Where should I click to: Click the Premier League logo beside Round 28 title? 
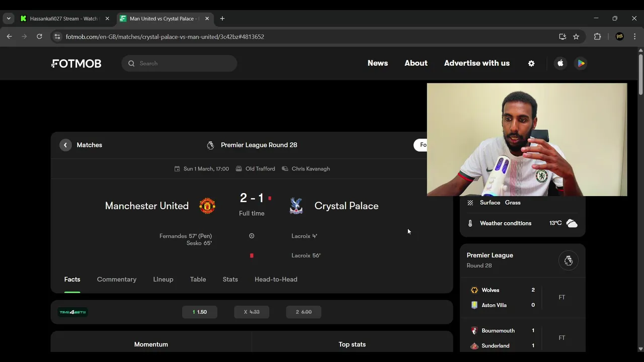(210, 145)
